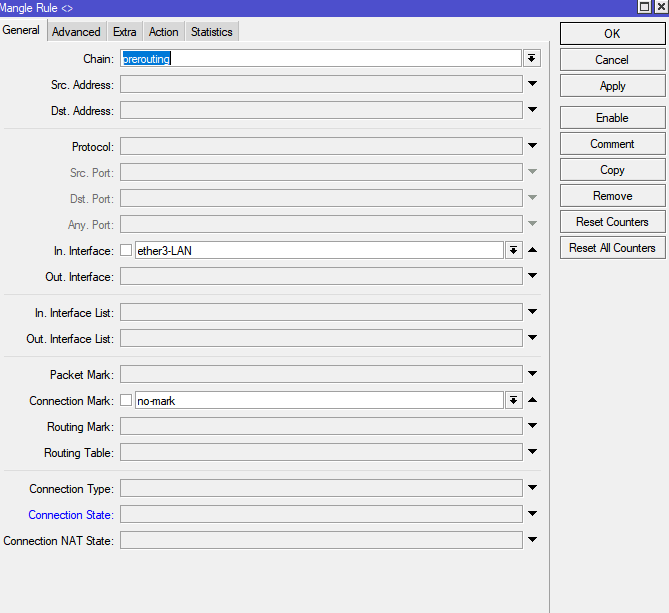Image resolution: width=669 pixels, height=613 pixels.
Task: Expand the Protocol field arrow
Action: 532,147
